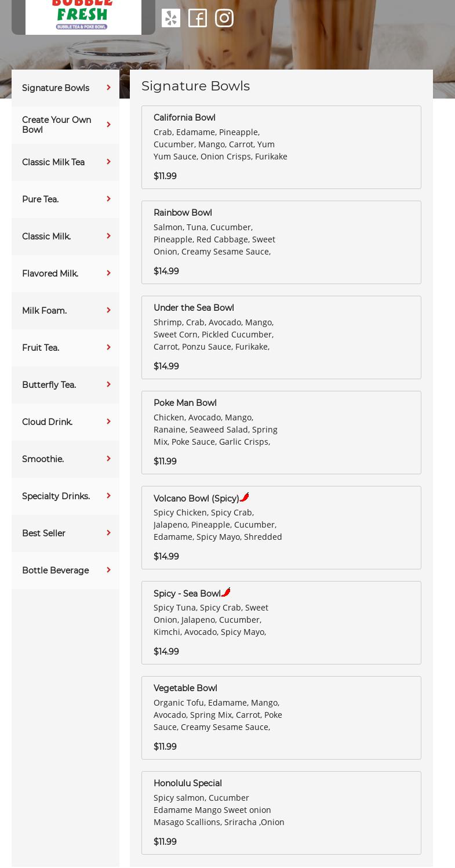The width and height of the screenshot is (455, 868).
Task: Expand the Create Your Own Bowl chevron
Action: point(108,125)
